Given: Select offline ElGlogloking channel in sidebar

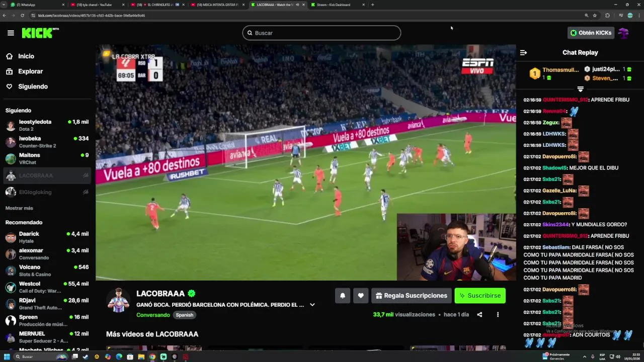Looking at the screenshot, I should [47, 192].
